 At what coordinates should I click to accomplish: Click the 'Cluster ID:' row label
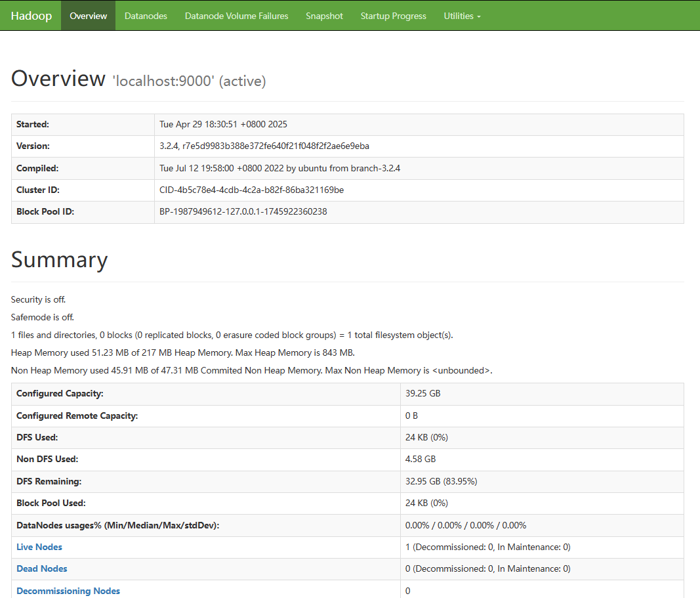coord(38,190)
